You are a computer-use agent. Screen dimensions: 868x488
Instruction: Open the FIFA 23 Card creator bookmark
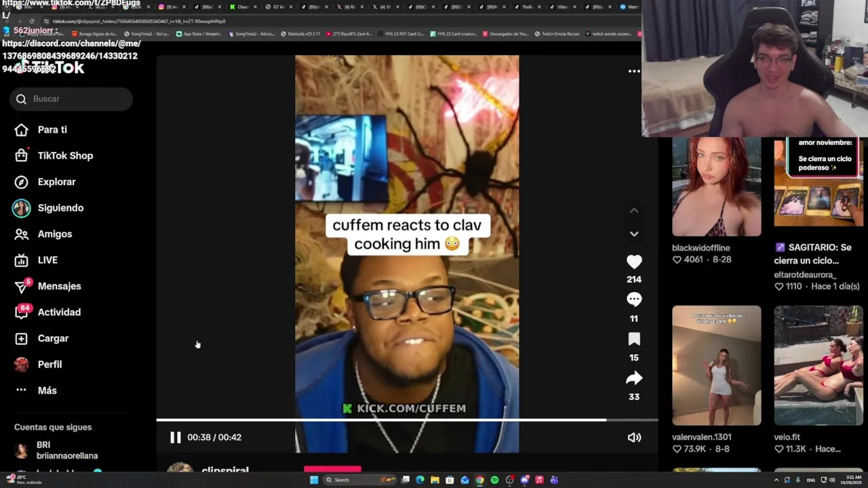454,34
